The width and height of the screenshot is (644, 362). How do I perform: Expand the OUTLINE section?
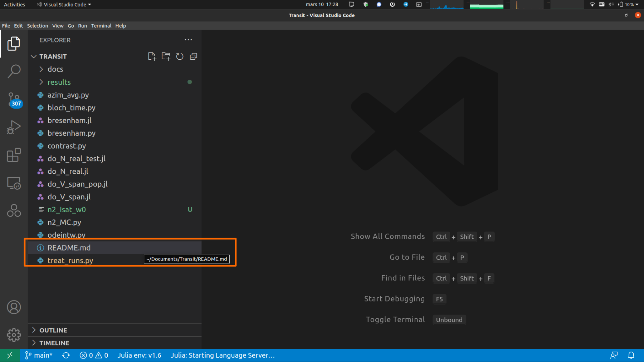(53, 330)
